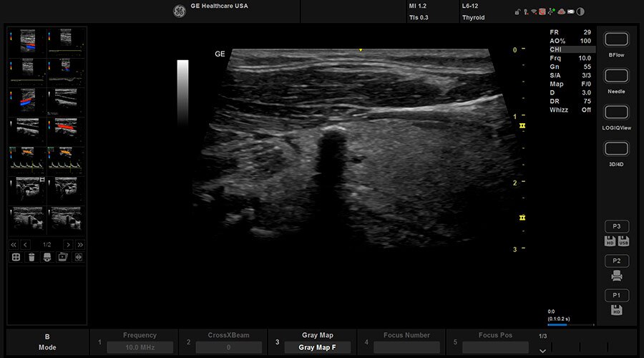The image size is (644, 358).
Task: Toggle the Needle enhancement button
Action: point(617,76)
